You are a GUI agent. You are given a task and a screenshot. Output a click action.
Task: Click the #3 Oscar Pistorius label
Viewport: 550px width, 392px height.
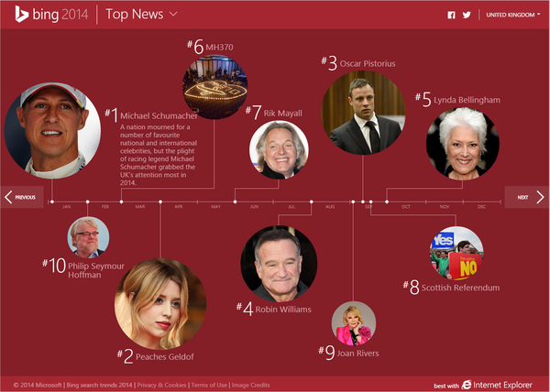[358, 63]
